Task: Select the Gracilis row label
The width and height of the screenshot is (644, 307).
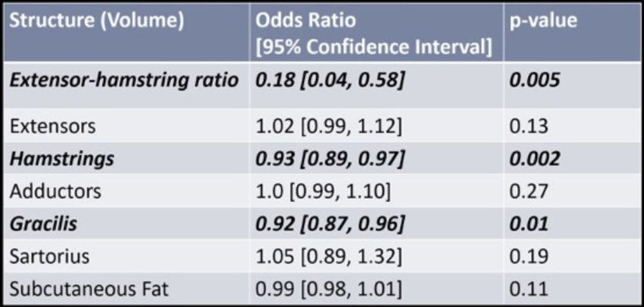Action: click(x=44, y=223)
